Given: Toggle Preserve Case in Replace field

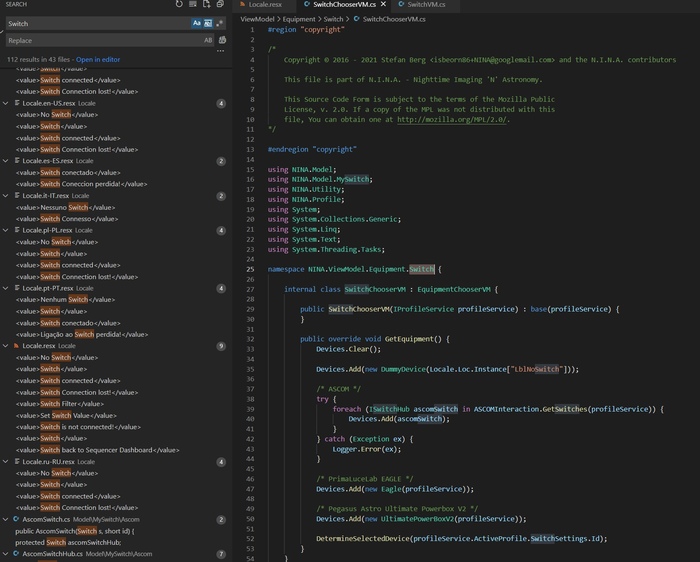Looking at the screenshot, I should click(208, 41).
